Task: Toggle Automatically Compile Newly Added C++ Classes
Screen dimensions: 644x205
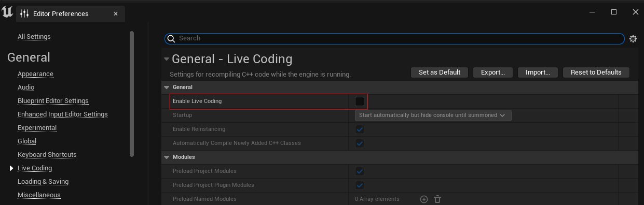Action: (x=359, y=143)
